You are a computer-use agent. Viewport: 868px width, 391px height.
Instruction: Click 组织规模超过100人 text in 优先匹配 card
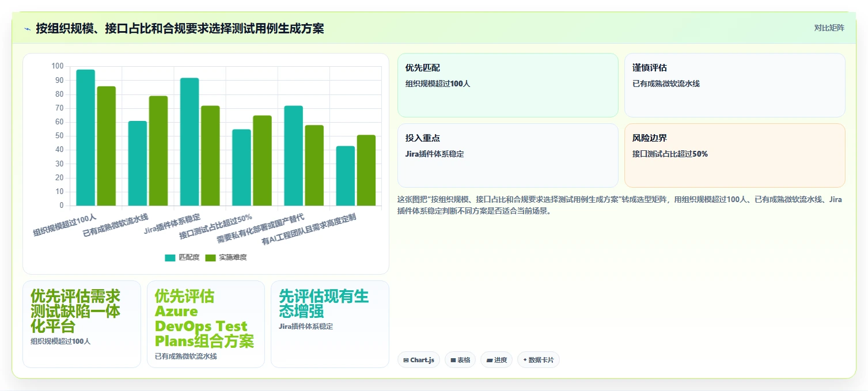pyautogui.click(x=438, y=83)
